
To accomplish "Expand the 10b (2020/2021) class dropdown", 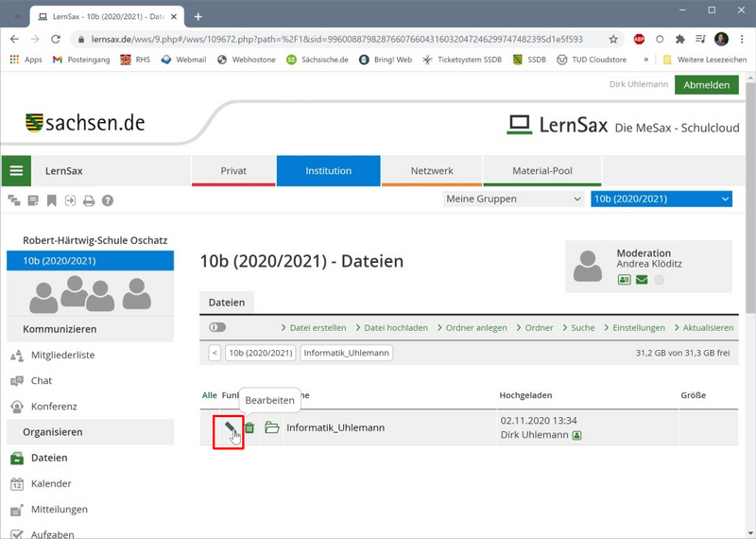I will tap(661, 199).
